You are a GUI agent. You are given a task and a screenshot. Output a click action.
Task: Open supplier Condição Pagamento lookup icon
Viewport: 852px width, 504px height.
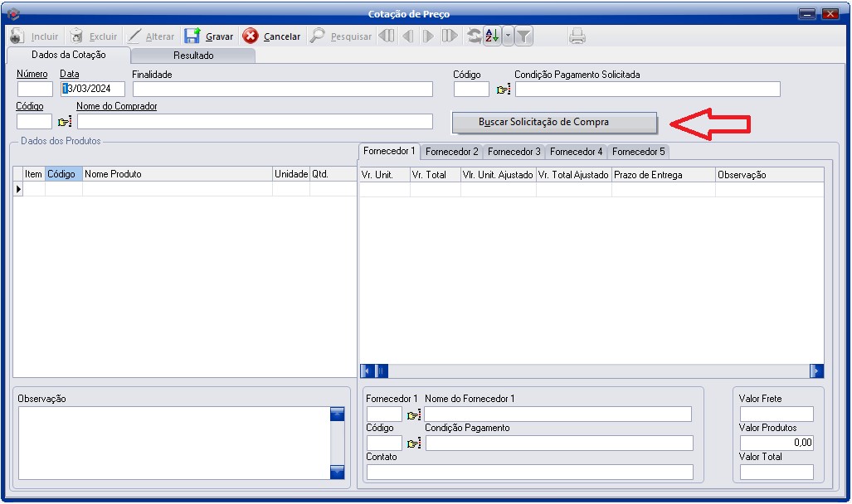click(x=414, y=443)
